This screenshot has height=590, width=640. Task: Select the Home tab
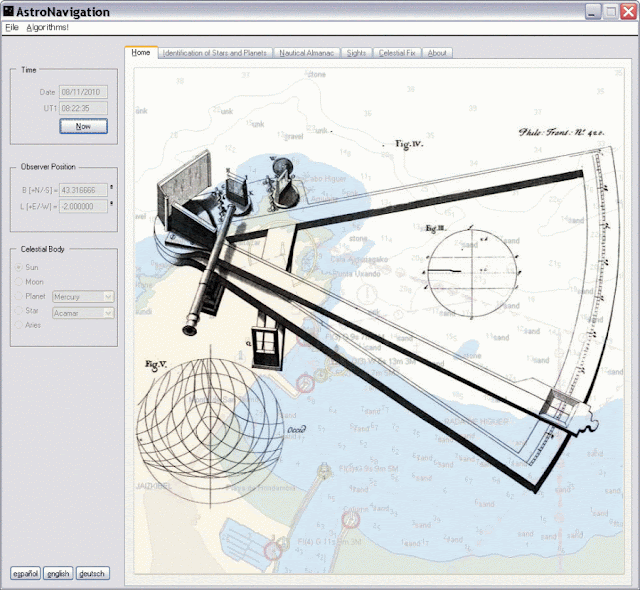[x=141, y=52]
